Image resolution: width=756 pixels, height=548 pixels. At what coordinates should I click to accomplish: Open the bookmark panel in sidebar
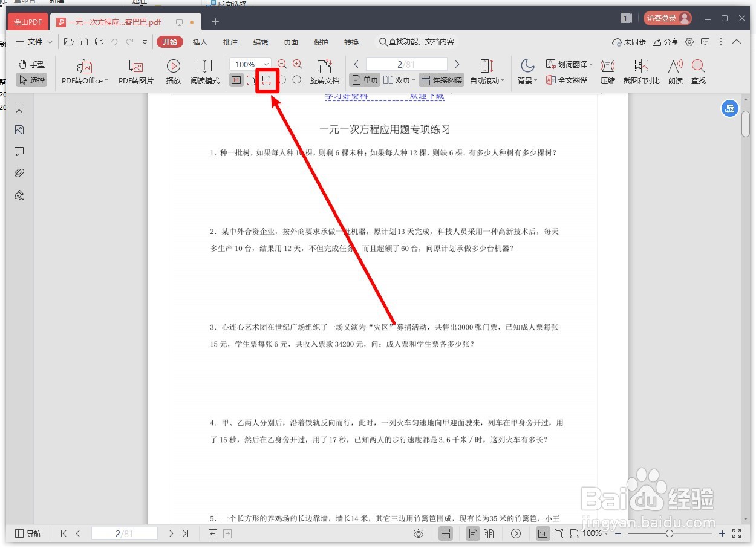19,108
